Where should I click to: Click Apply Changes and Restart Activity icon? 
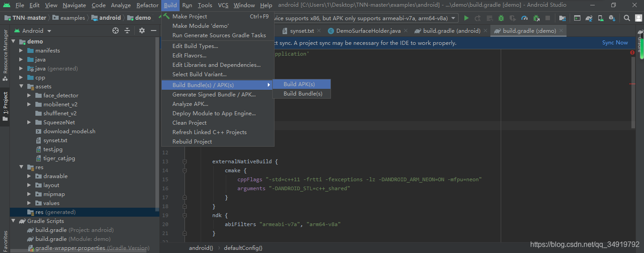click(x=478, y=18)
